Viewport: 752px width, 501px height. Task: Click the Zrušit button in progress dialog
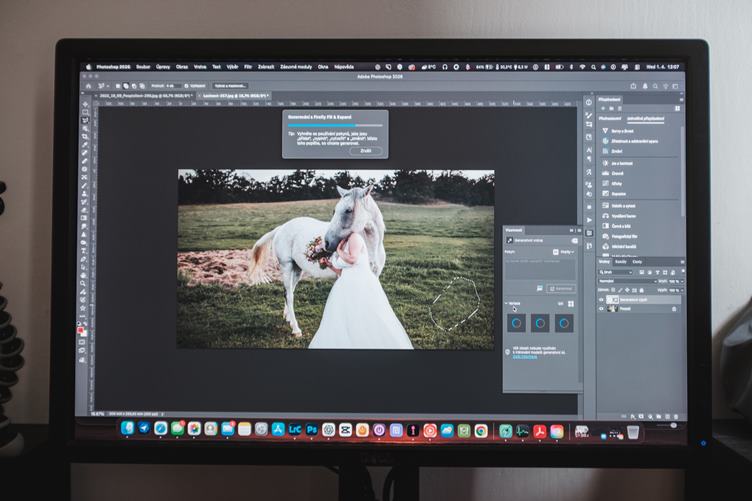point(366,151)
